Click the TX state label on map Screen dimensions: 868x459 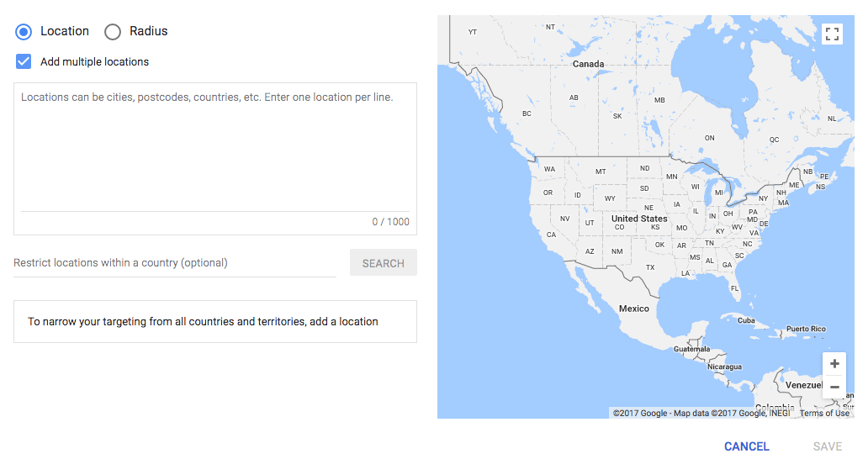650,267
